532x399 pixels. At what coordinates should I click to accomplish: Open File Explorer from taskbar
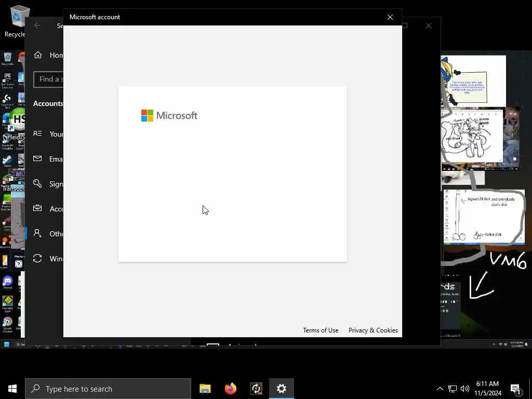pos(205,389)
